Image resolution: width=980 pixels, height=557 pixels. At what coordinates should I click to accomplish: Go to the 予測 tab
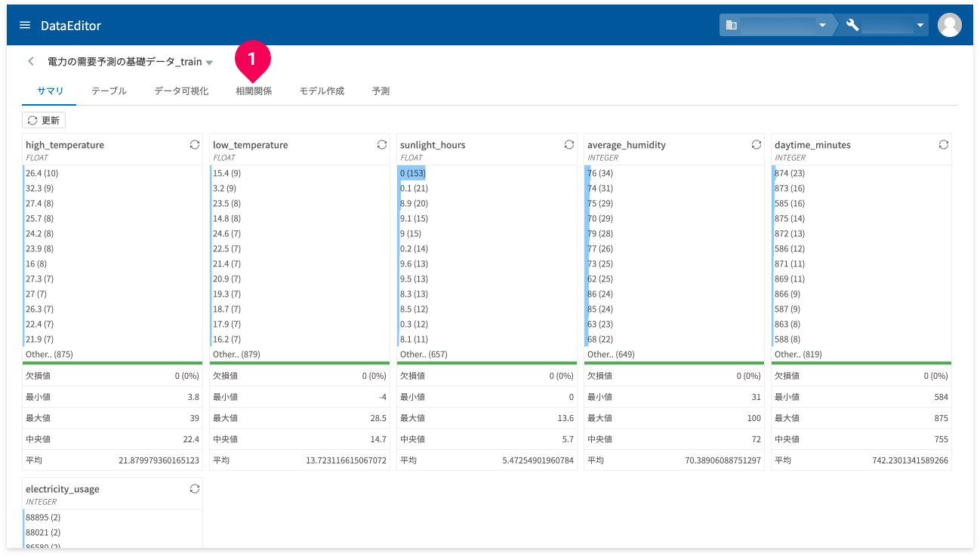[381, 91]
